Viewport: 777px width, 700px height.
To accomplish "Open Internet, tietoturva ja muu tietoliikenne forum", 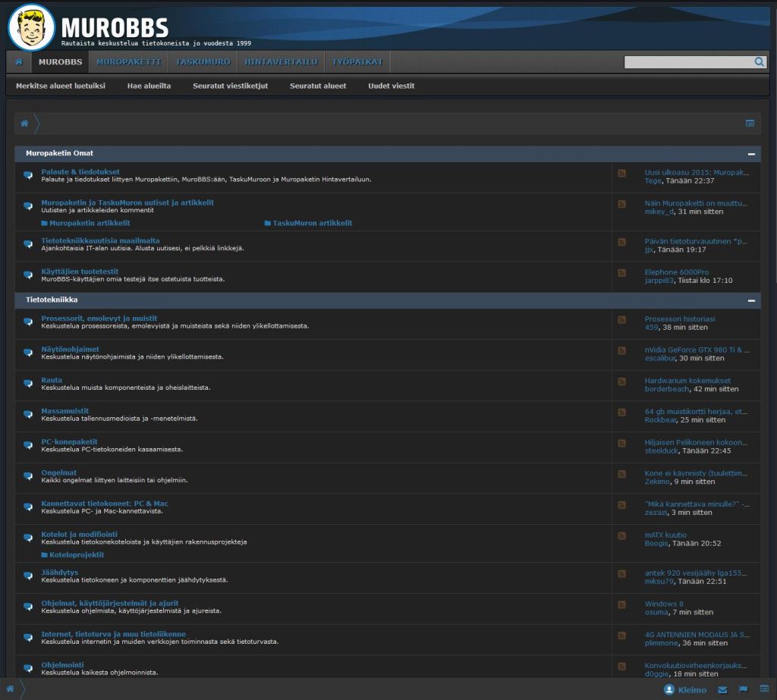I will (114, 634).
